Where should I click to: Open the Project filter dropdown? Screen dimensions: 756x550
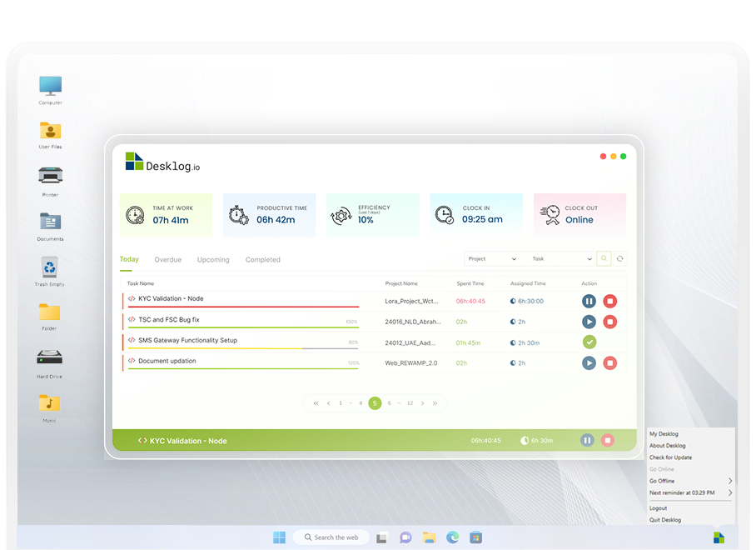click(x=491, y=259)
